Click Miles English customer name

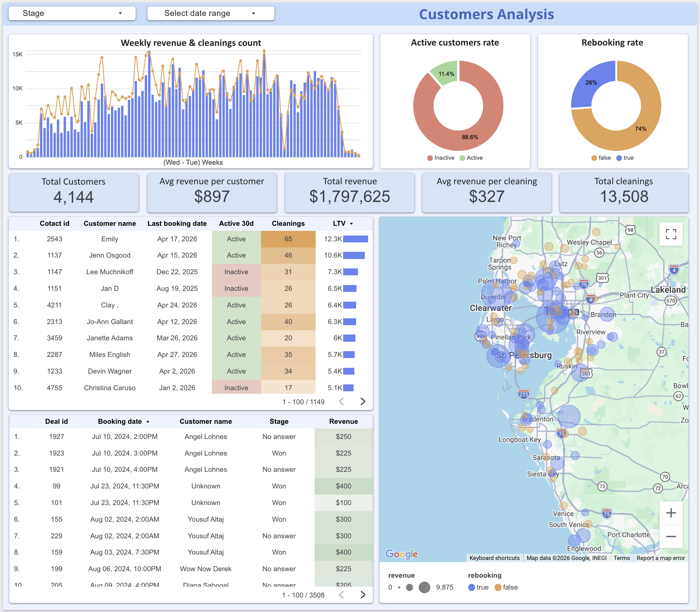coord(110,355)
